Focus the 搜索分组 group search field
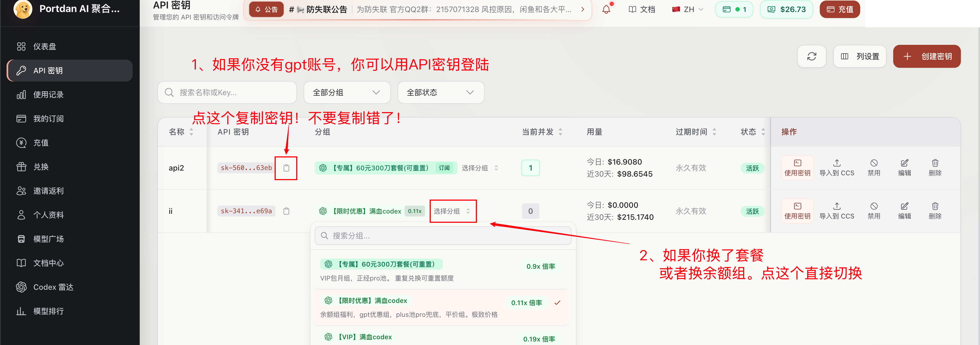The width and height of the screenshot is (980, 345). (443, 236)
